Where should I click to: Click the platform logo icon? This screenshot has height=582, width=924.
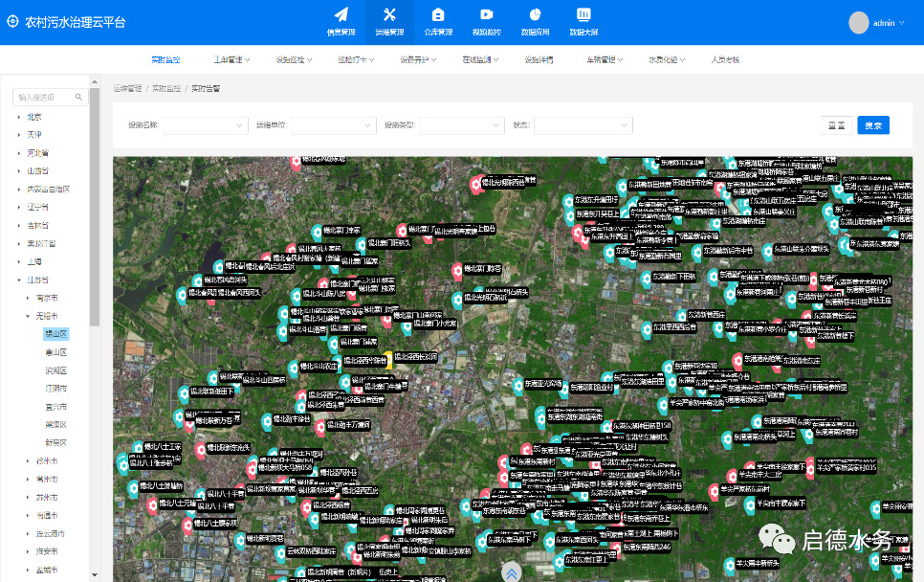coord(12,21)
